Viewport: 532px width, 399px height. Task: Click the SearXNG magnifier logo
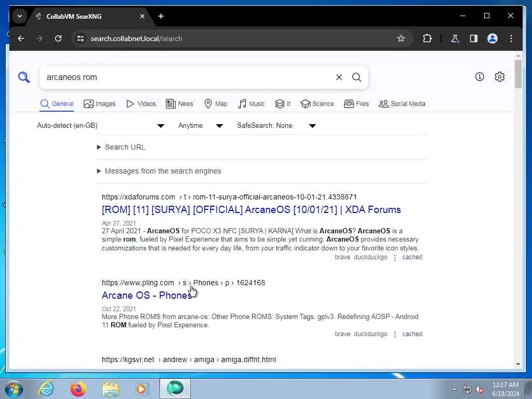pyautogui.click(x=24, y=77)
